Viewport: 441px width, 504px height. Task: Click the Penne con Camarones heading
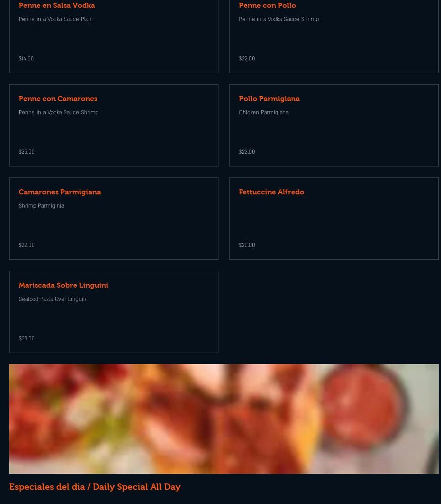tap(58, 99)
